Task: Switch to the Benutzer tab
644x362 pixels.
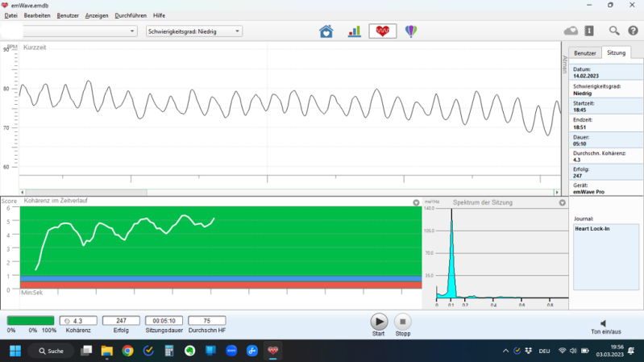Action: [584, 53]
